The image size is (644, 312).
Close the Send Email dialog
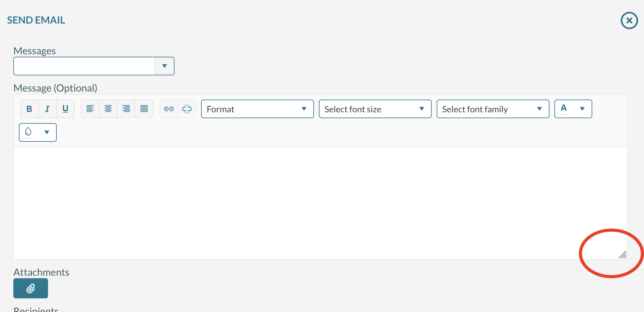click(x=629, y=20)
